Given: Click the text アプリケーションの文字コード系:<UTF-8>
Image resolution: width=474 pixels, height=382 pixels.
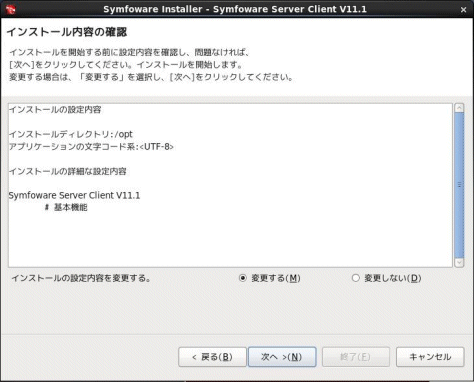Looking at the screenshot, I should [x=91, y=147].
